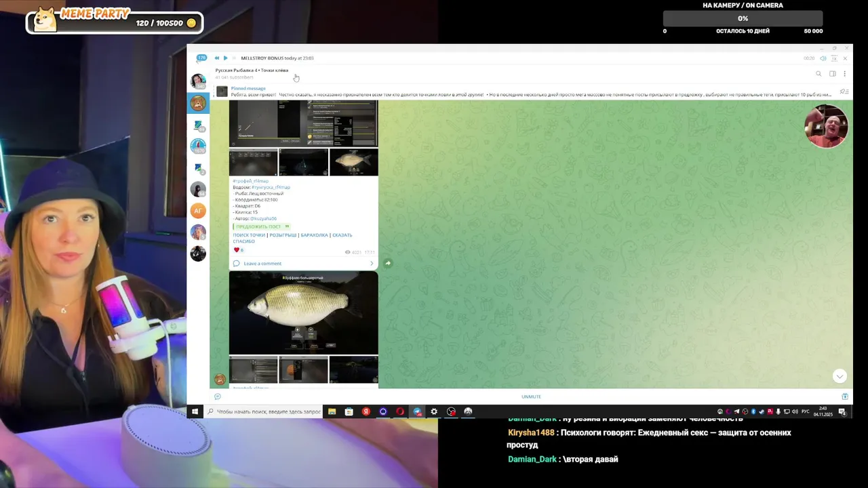Viewport: 868px width, 488px height.
Task: Open the chat with badge 1670
Action: click(198, 146)
